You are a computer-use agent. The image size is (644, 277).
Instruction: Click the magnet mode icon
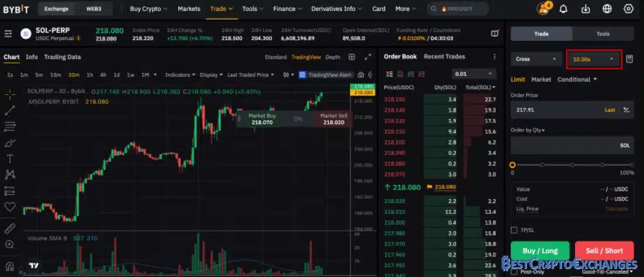point(10,266)
